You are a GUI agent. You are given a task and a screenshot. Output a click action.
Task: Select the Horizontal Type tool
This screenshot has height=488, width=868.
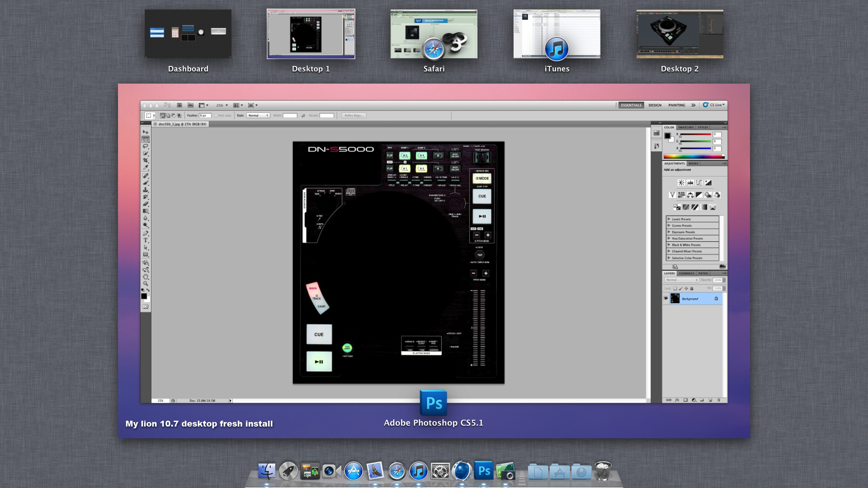click(x=146, y=240)
